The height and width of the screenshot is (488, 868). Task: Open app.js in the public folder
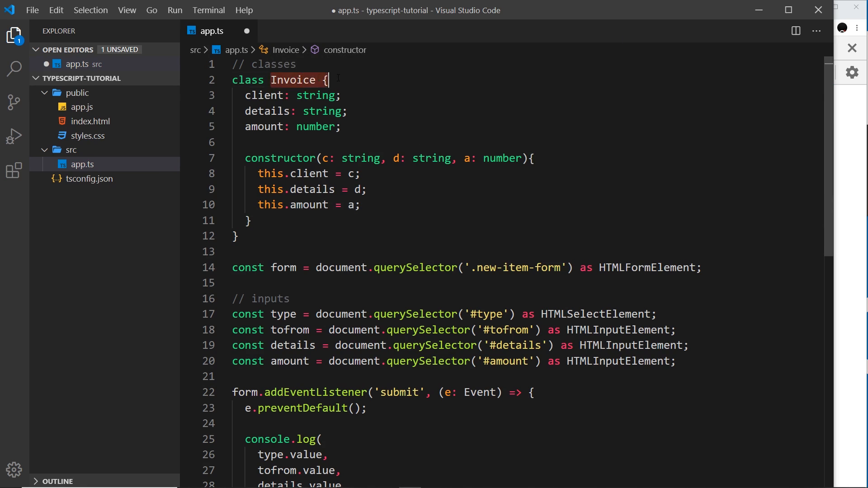coord(82,107)
